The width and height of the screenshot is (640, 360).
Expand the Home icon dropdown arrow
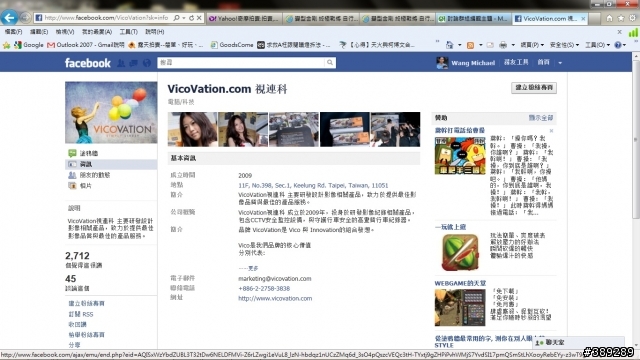tap(459, 45)
